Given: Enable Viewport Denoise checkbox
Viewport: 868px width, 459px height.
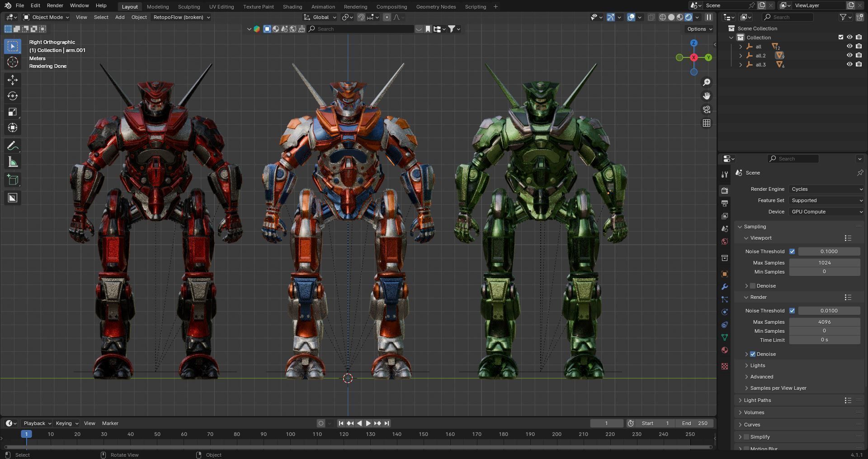Looking at the screenshot, I should pos(753,286).
